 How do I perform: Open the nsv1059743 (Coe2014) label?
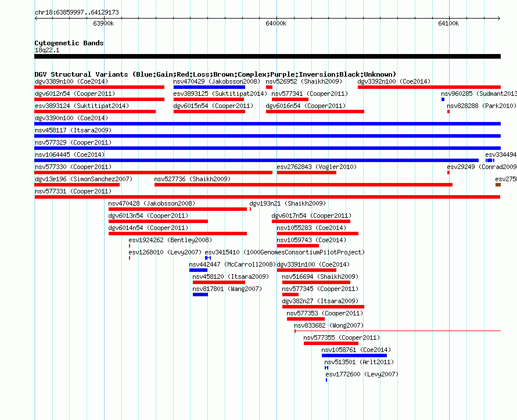311,240
